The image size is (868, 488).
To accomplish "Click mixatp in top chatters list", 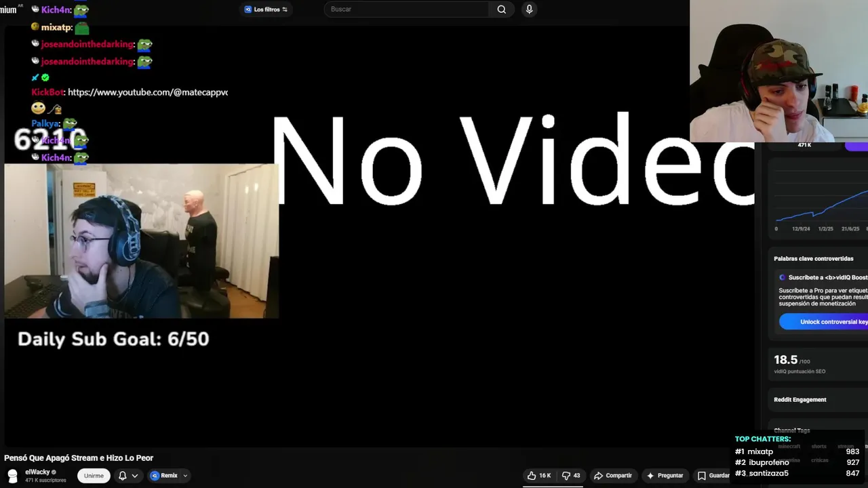I will (759, 451).
